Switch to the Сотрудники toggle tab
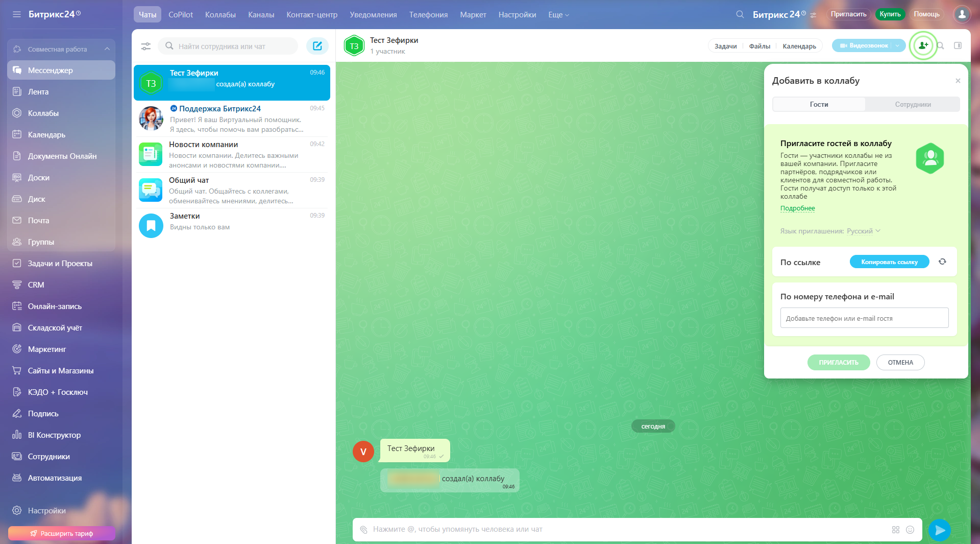This screenshot has width=980, height=544. pyautogui.click(x=913, y=104)
